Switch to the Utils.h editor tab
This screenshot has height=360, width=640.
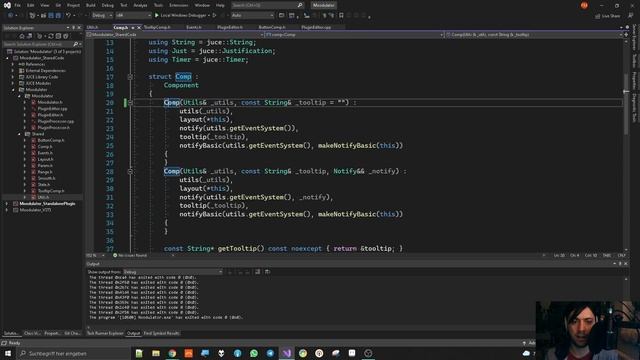(92, 27)
